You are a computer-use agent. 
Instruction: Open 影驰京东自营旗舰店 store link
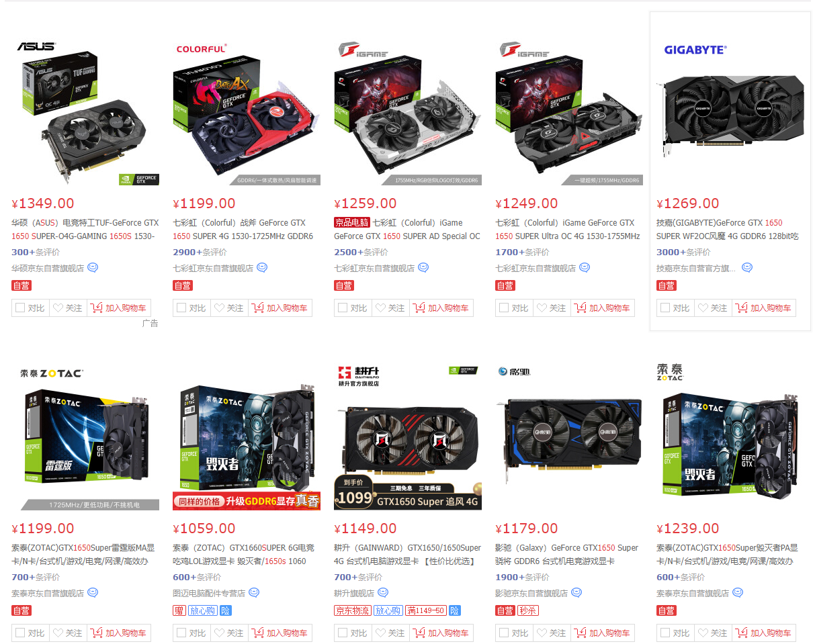pyautogui.click(x=531, y=594)
